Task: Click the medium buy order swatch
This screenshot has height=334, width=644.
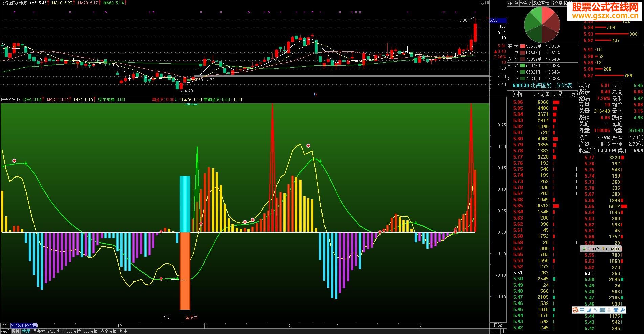Action: click(x=523, y=53)
